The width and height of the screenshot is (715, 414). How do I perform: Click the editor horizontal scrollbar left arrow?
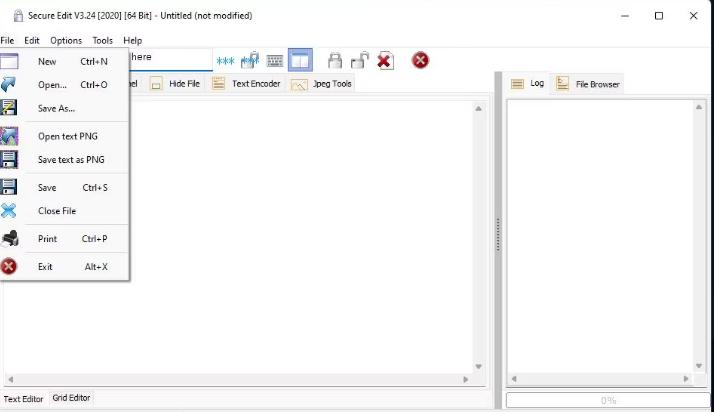(x=10, y=379)
